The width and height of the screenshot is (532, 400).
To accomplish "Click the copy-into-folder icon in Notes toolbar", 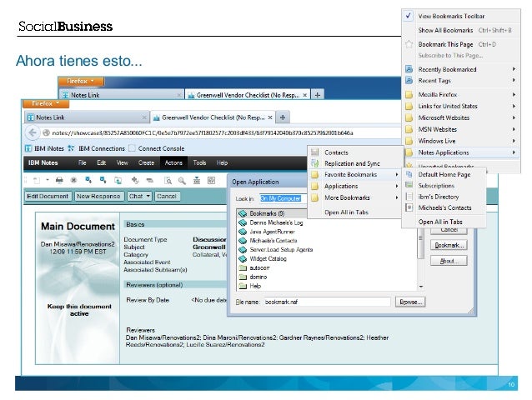I will [x=118, y=180].
